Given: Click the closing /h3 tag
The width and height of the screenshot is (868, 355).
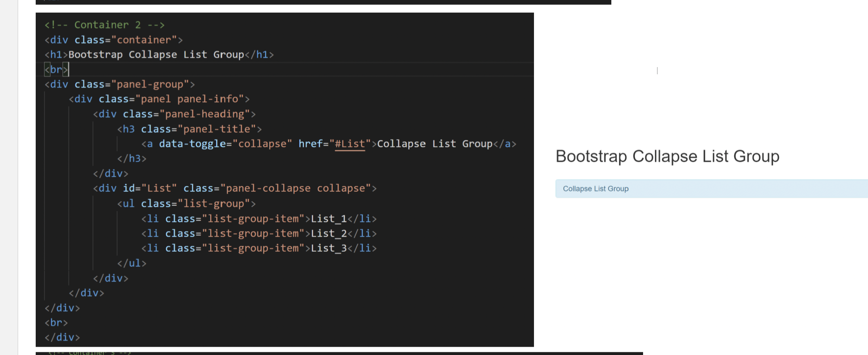Looking at the screenshot, I should click(x=132, y=158).
